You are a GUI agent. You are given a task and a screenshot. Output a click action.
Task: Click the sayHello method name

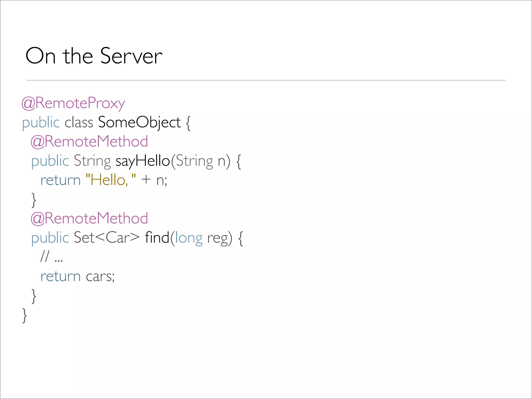(143, 161)
